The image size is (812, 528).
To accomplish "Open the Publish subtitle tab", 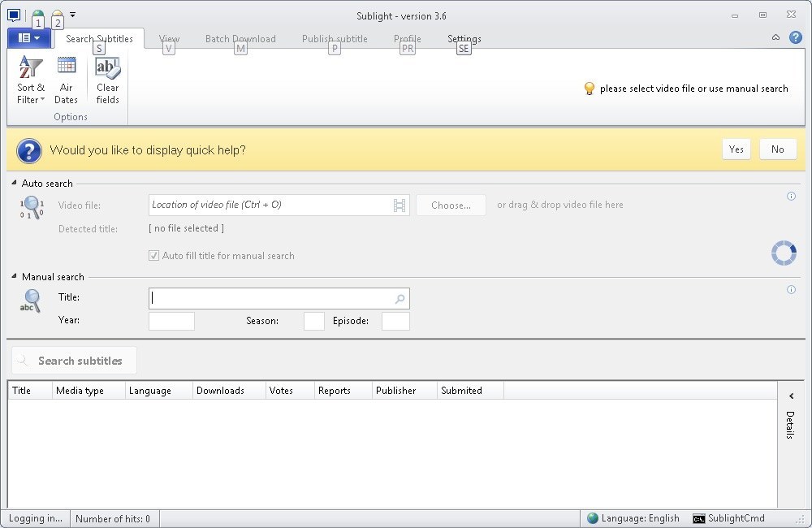I will [x=335, y=39].
